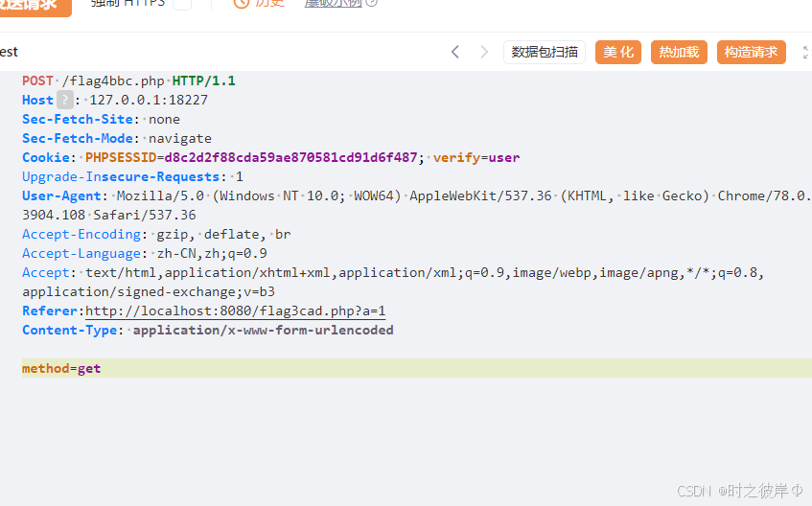
Task: Toggle the force HTTPS checkbox
Action: coord(181,4)
